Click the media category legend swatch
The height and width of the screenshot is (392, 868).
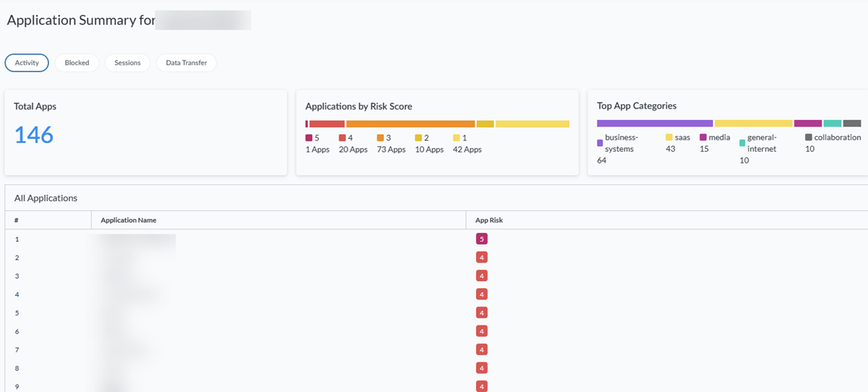(702, 137)
